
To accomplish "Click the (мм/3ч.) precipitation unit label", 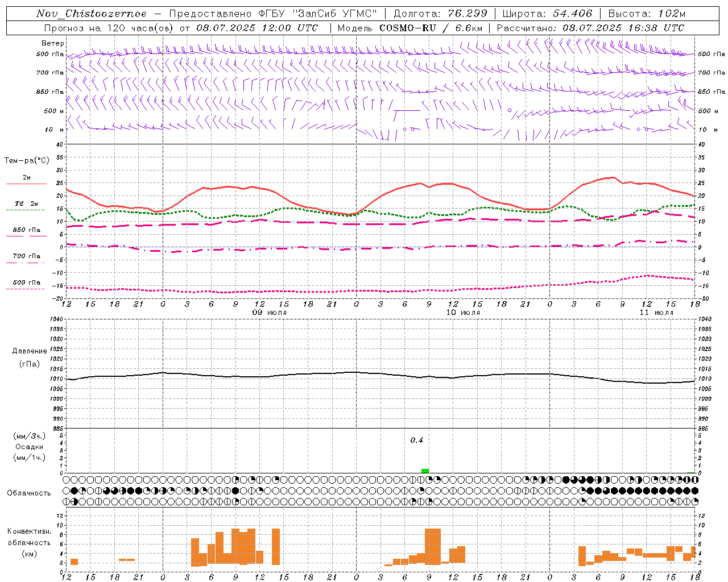I will pos(30,436).
